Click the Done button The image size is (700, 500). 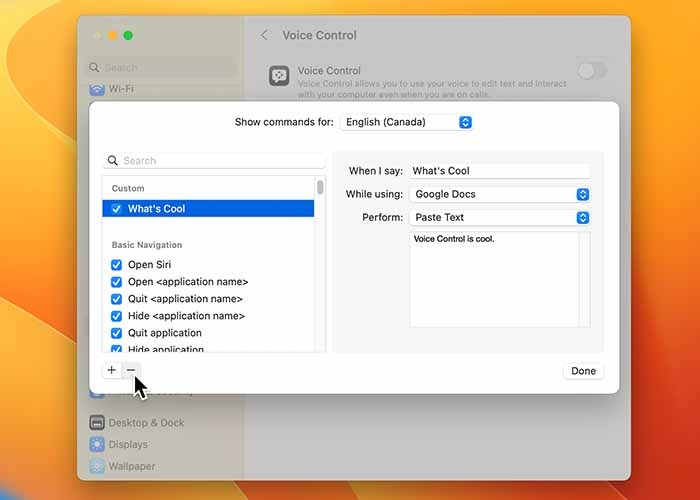coord(583,371)
